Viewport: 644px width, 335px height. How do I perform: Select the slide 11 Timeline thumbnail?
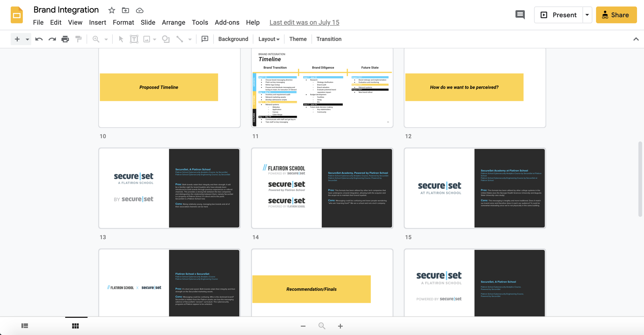point(322,87)
